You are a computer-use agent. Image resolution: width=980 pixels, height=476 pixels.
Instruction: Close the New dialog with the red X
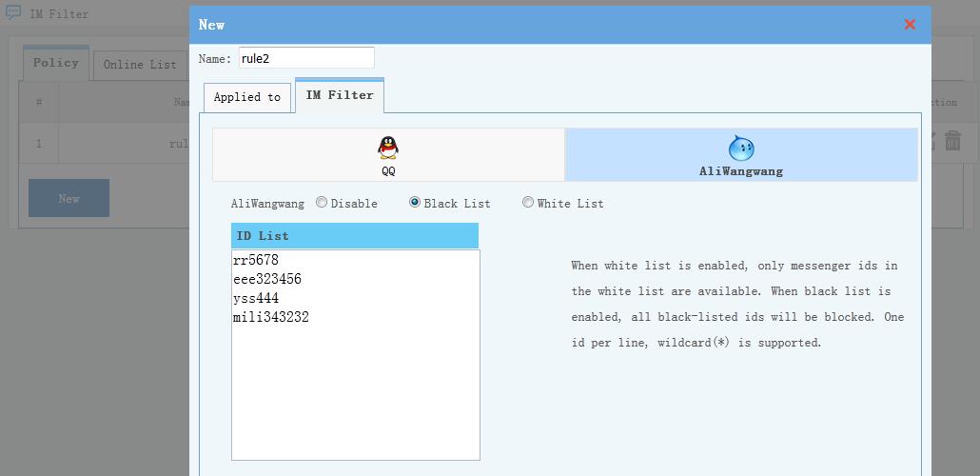pyautogui.click(x=910, y=25)
